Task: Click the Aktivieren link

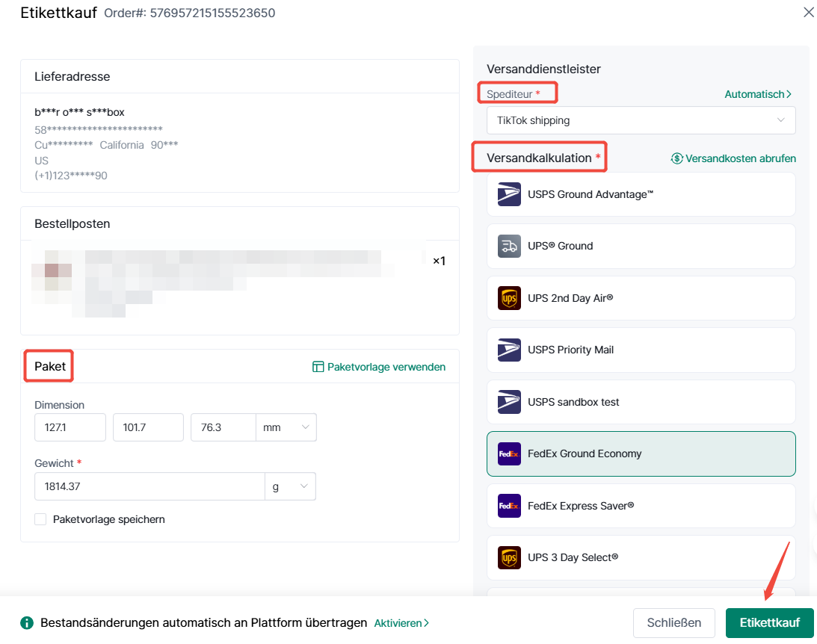Action: click(x=401, y=622)
